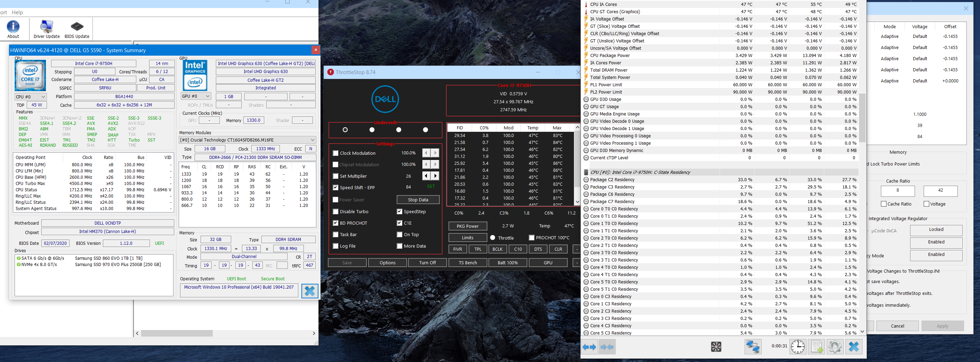Launch the Driver Update tool
The height and width of the screenshot is (362, 980).
point(47,29)
